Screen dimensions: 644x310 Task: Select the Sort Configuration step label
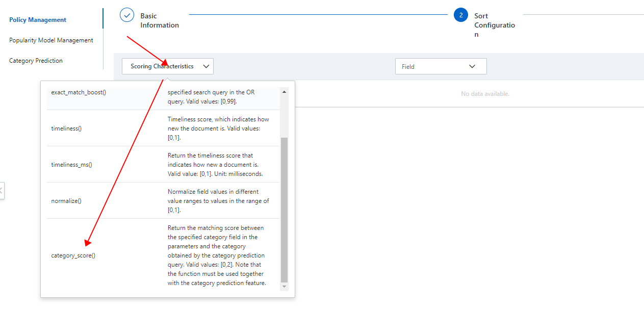[x=495, y=25]
